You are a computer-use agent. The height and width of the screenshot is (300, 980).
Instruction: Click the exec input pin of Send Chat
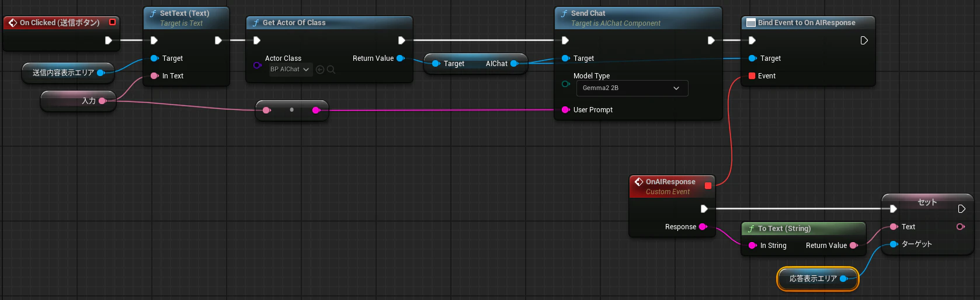pyautogui.click(x=565, y=40)
